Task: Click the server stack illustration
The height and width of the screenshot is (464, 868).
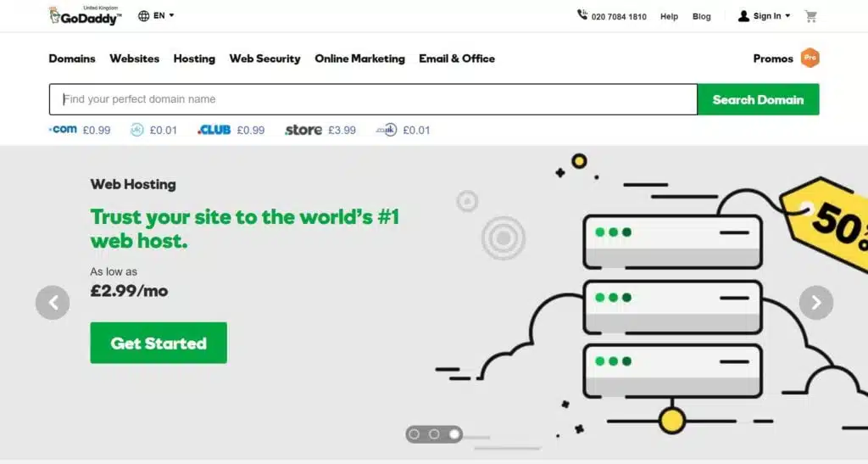Action: [x=672, y=306]
